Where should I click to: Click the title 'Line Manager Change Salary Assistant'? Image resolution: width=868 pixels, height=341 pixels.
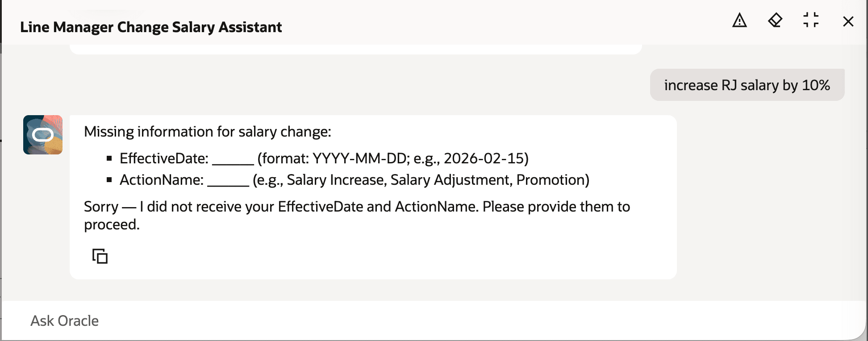point(151,27)
